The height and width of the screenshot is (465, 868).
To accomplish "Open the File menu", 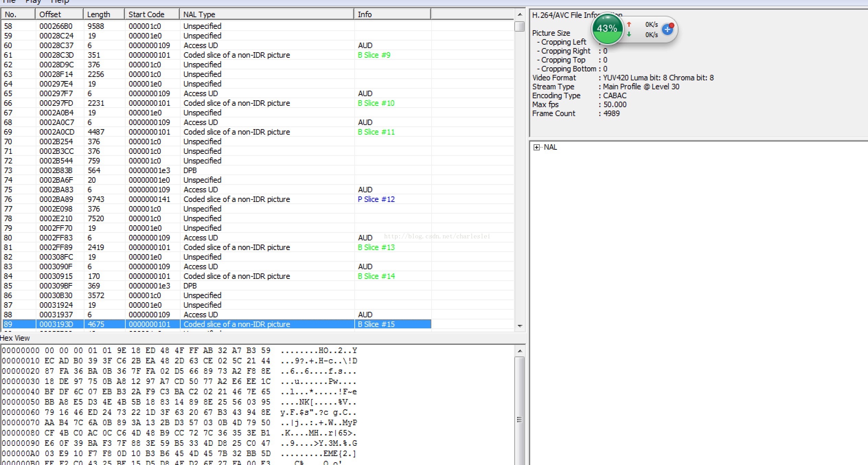I will [x=9, y=2].
